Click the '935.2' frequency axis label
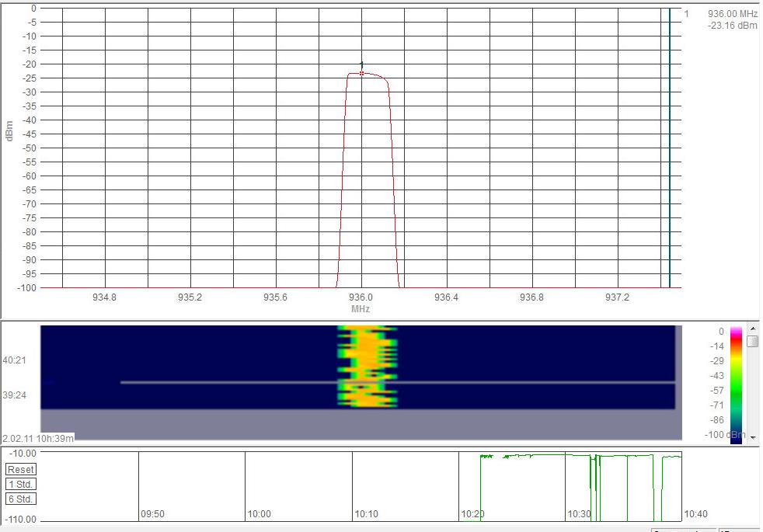Viewport: 763px width, 532px height. point(190,297)
